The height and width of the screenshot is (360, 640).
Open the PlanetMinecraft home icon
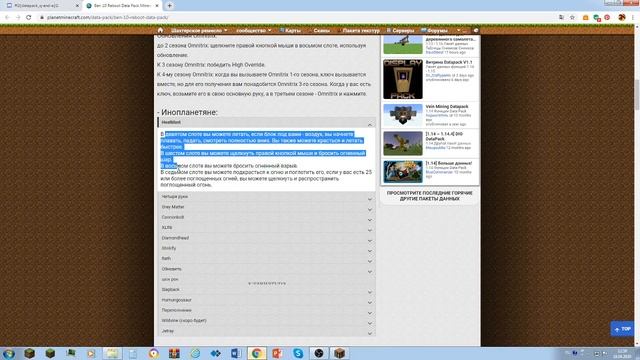(160, 30)
